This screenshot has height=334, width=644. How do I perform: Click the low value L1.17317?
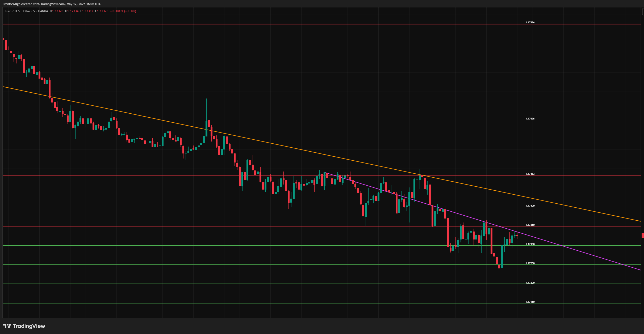[87, 11]
